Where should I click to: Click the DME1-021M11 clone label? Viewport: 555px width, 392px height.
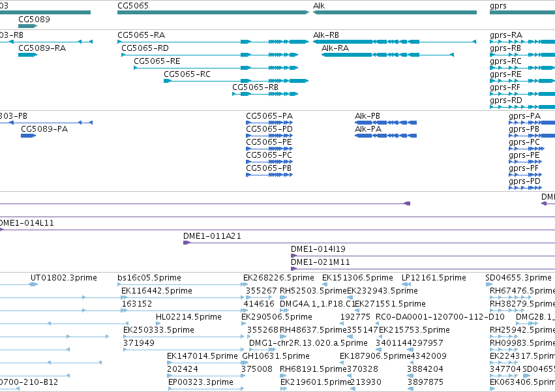tap(320, 262)
